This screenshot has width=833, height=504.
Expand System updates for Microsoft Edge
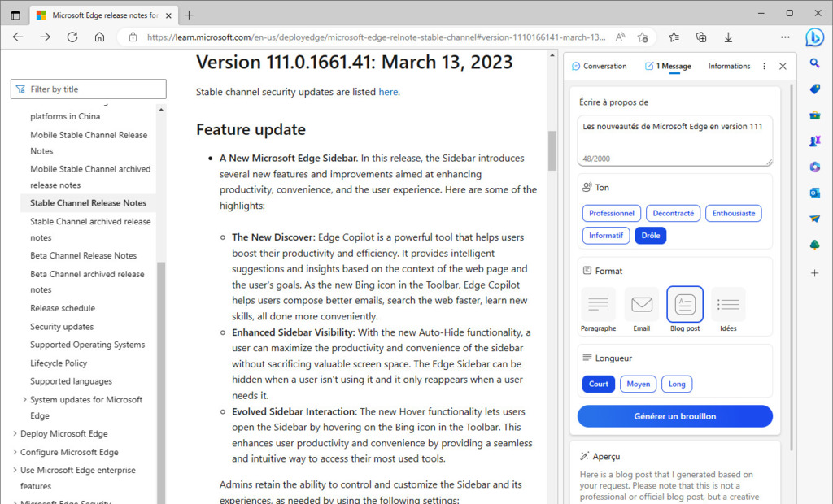pyautogui.click(x=86, y=399)
